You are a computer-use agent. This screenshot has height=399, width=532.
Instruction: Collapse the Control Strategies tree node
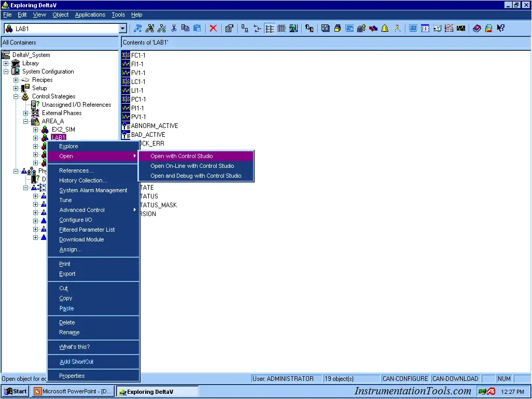point(16,96)
